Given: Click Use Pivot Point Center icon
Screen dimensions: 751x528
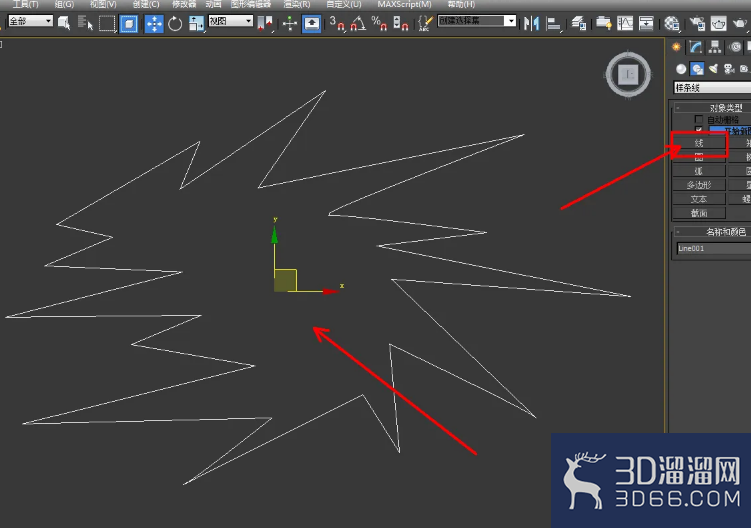Looking at the screenshot, I should [264, 23].
